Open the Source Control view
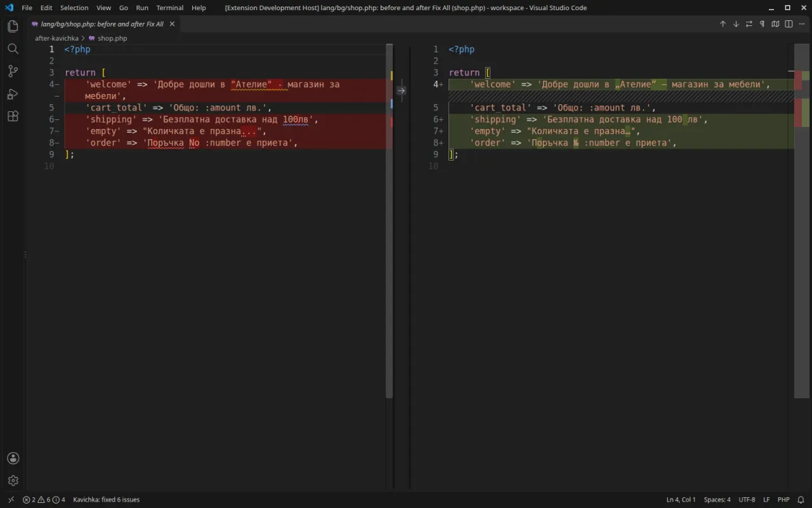This screenshot has width=812, height=508. [x=13, y=71]
